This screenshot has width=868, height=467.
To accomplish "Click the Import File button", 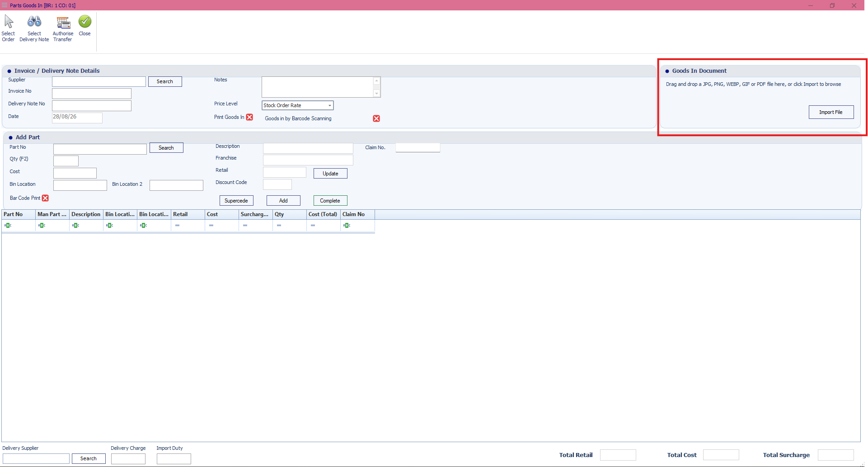I will coord(831,112).
